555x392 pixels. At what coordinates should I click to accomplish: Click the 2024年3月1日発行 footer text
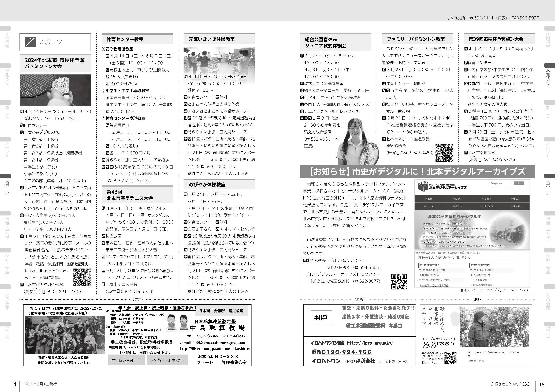[x=41, y=384]
